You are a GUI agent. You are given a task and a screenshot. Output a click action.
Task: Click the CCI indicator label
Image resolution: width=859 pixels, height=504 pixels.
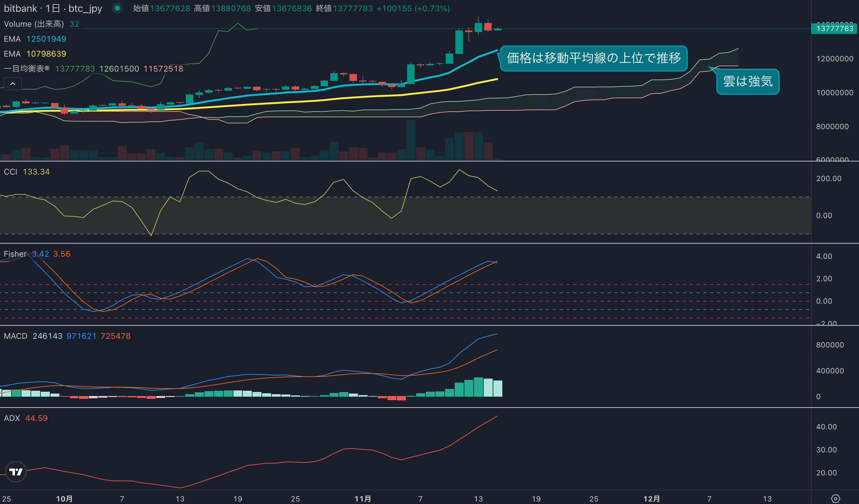coord(10,172)
